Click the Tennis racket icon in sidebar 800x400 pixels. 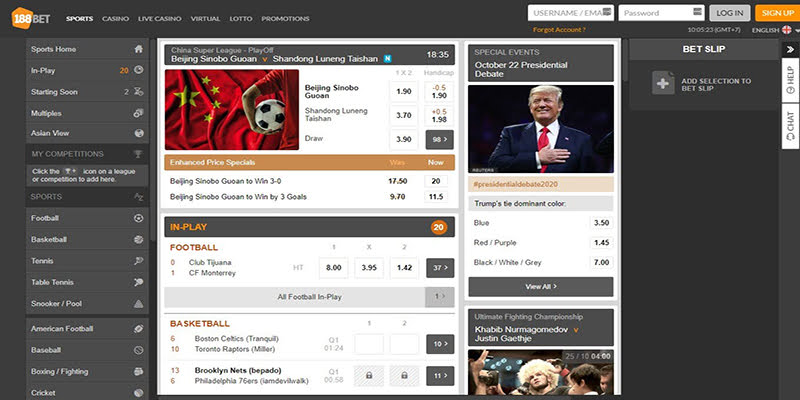point(138,261)
